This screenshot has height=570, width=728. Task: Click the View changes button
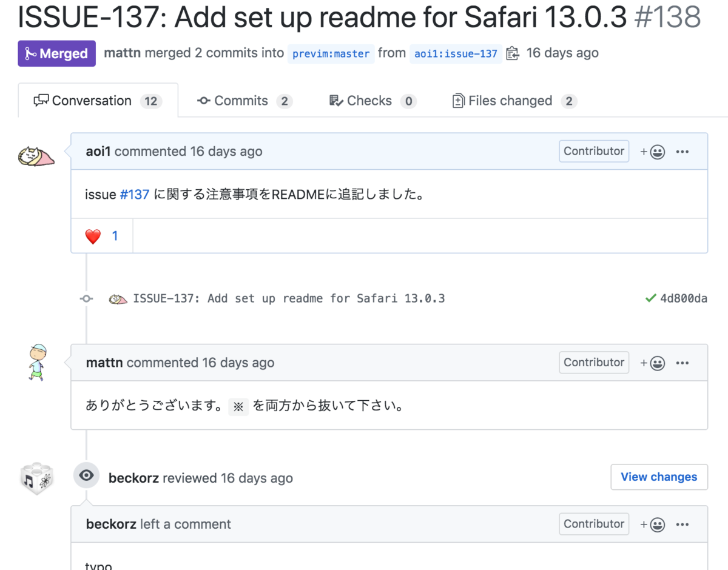coord(659,477)
